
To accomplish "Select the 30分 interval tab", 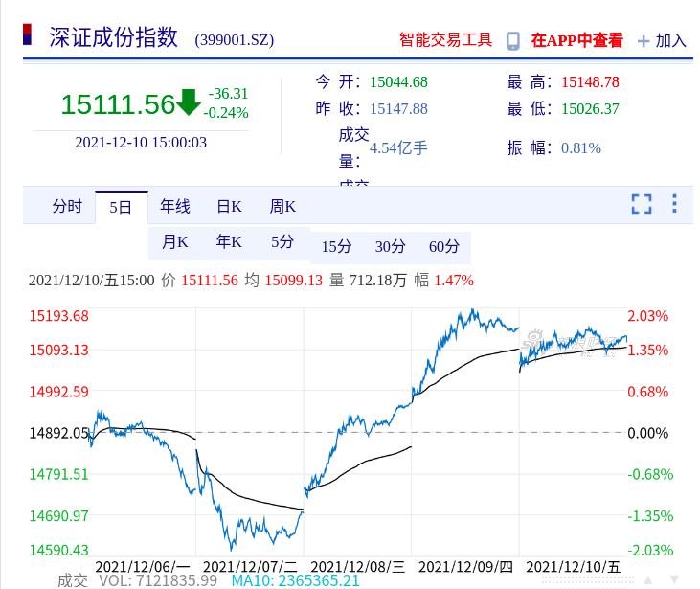I will click(x=390, y=246).
